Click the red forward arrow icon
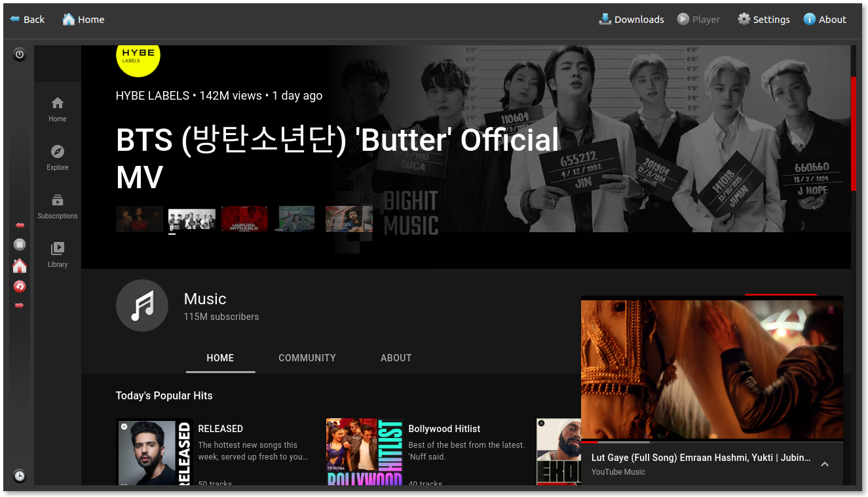Viewport: 868px width, 497px height. 20,305
